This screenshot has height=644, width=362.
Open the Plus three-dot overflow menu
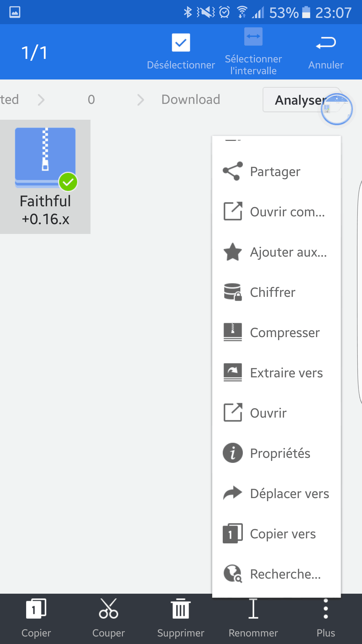(x=326, y=609)
